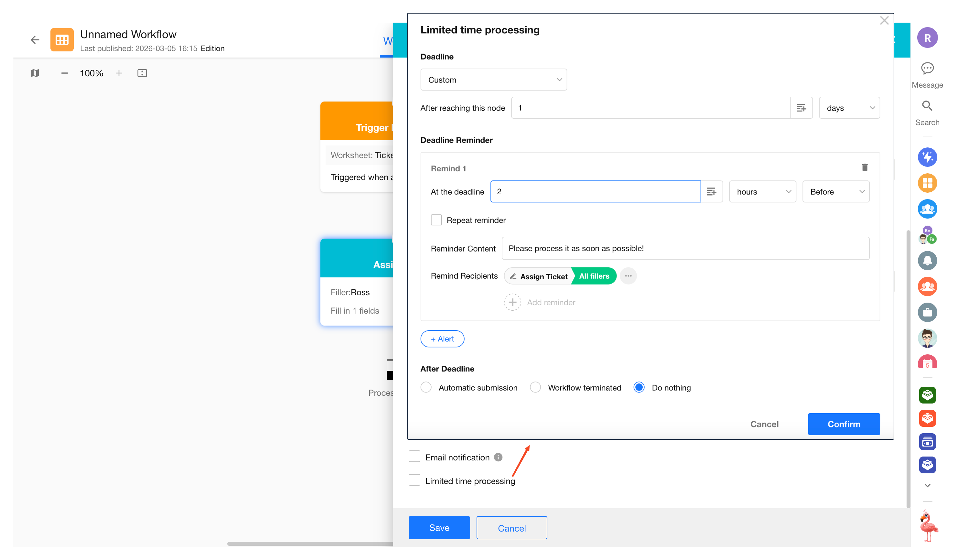This screenshot has height=560, width=957.
Task: Click the Message chat icon in sidebar
Action: [927, 69]
